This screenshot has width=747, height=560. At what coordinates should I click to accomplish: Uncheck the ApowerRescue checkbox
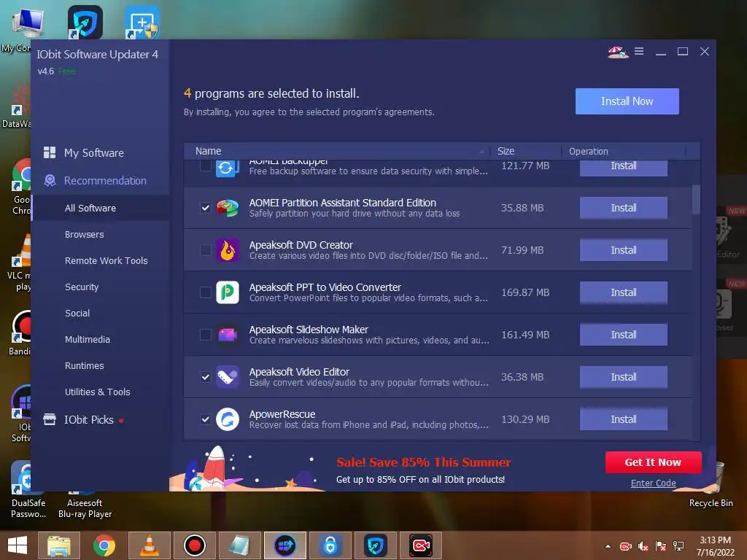coord(205,419)
